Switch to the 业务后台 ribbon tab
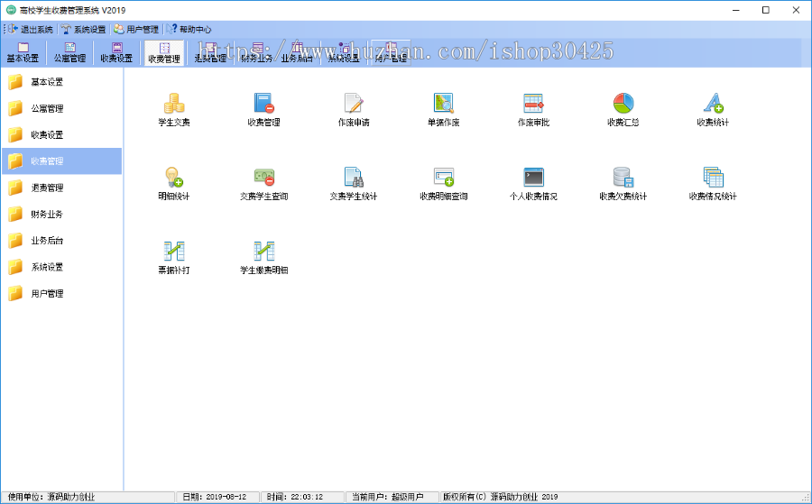The height and width of the screenshot is (504, 812). (297, 53)
